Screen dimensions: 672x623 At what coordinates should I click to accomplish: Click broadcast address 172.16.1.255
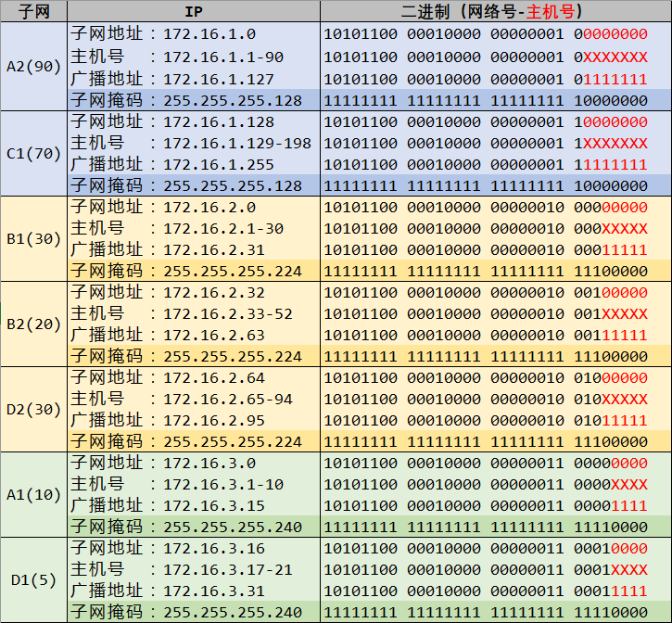(219, 165)
